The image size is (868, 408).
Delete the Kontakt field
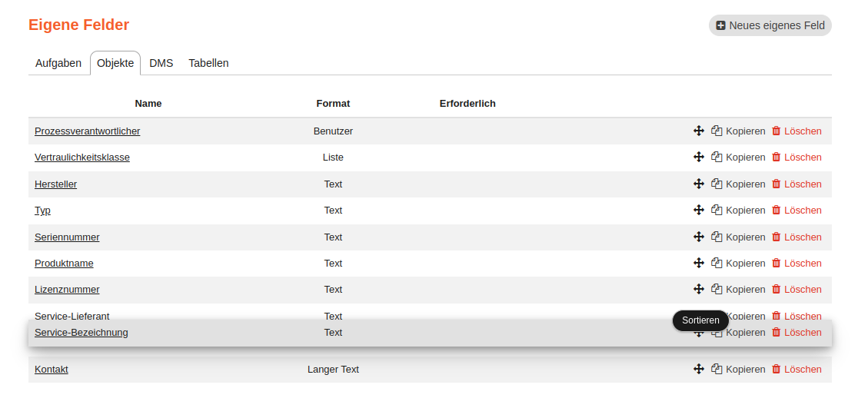796,370
